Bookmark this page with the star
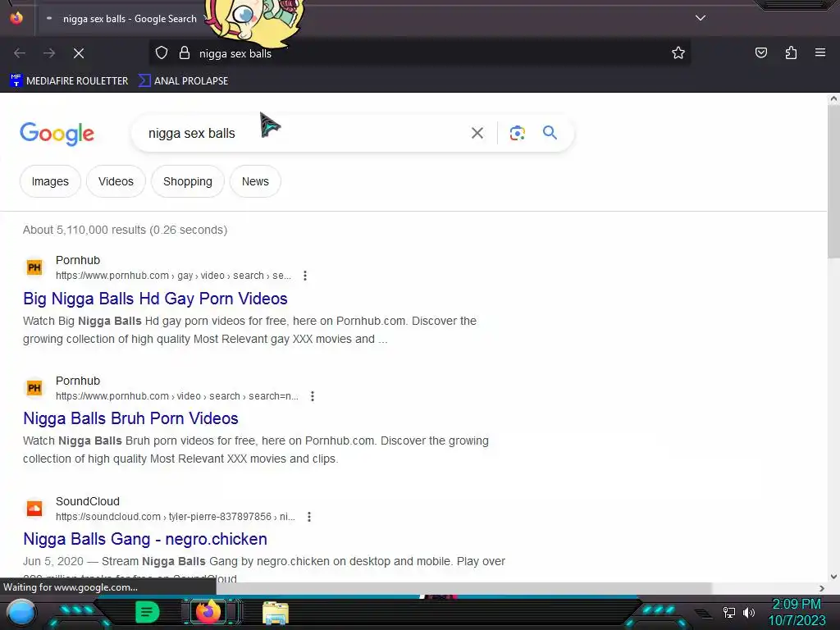The image size is (840, 630). [678, 53]
